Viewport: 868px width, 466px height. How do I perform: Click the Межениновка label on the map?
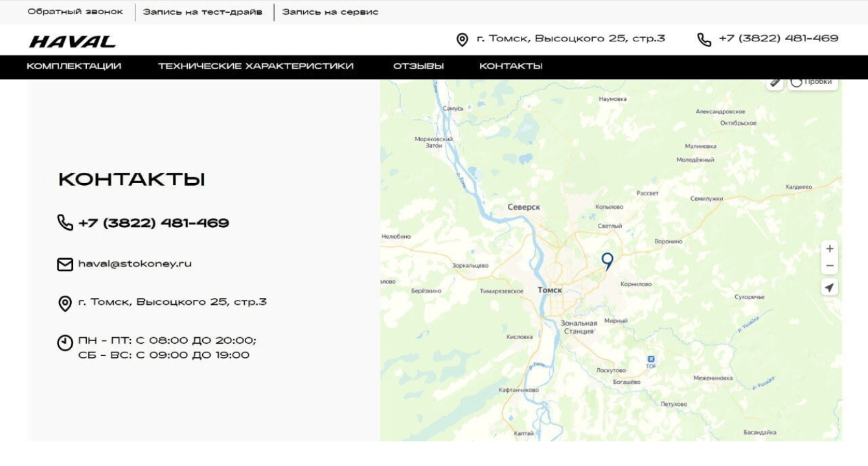click(x=713, y=378)
